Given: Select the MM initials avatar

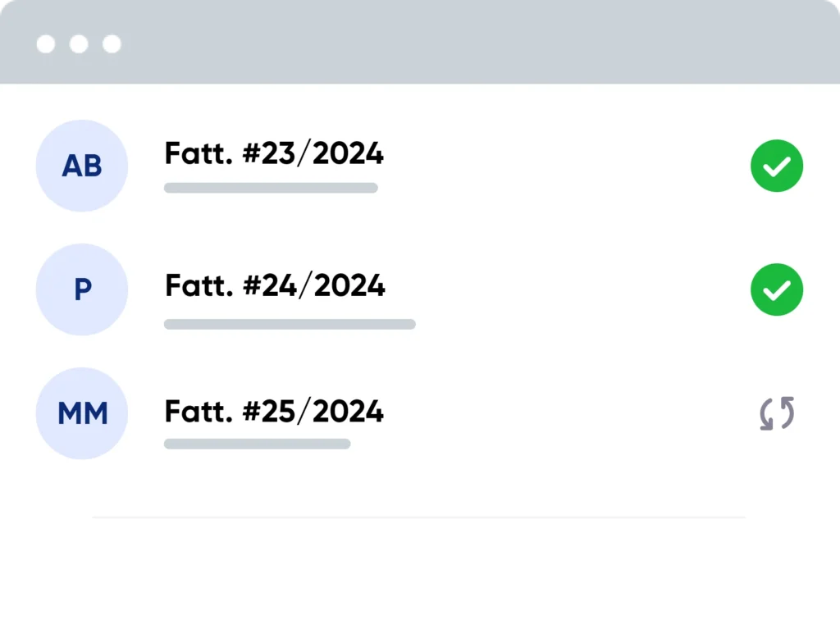Looking at the screenshot, I should (82, 413).
